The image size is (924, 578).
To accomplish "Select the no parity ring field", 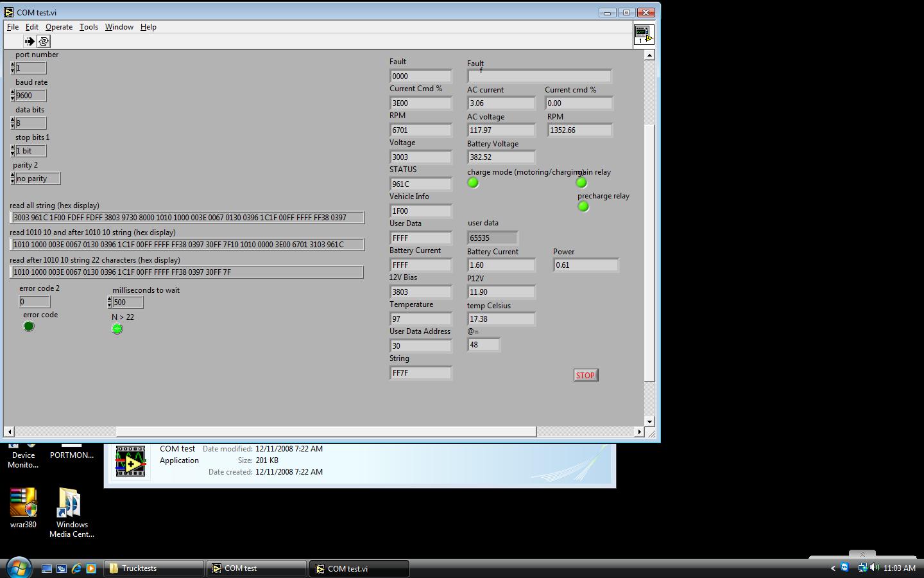I will [x=38, y=178].
